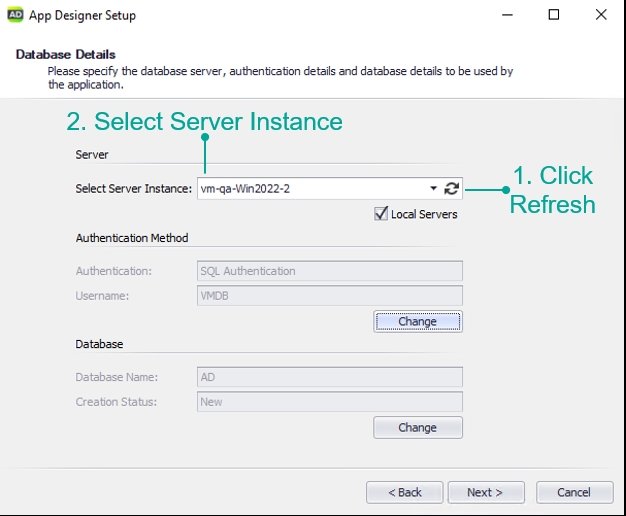
Task: Click the Database Details heading
Action: pos(65,54)
